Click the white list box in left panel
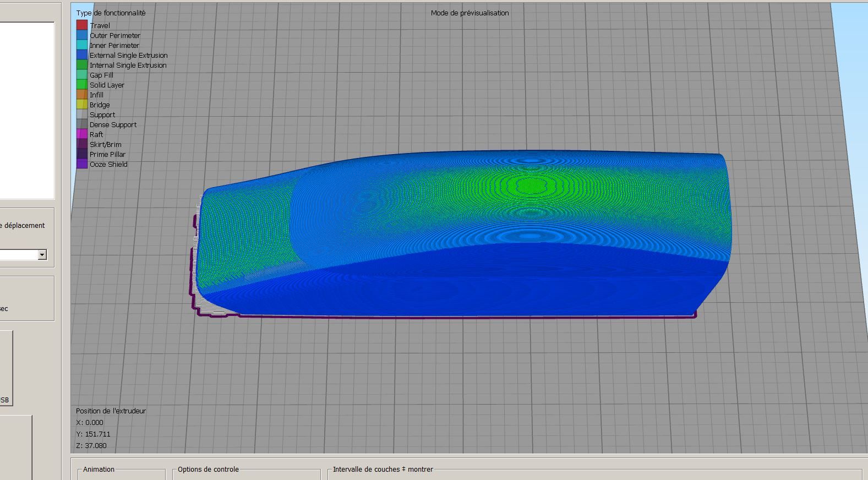 (27, 110)
